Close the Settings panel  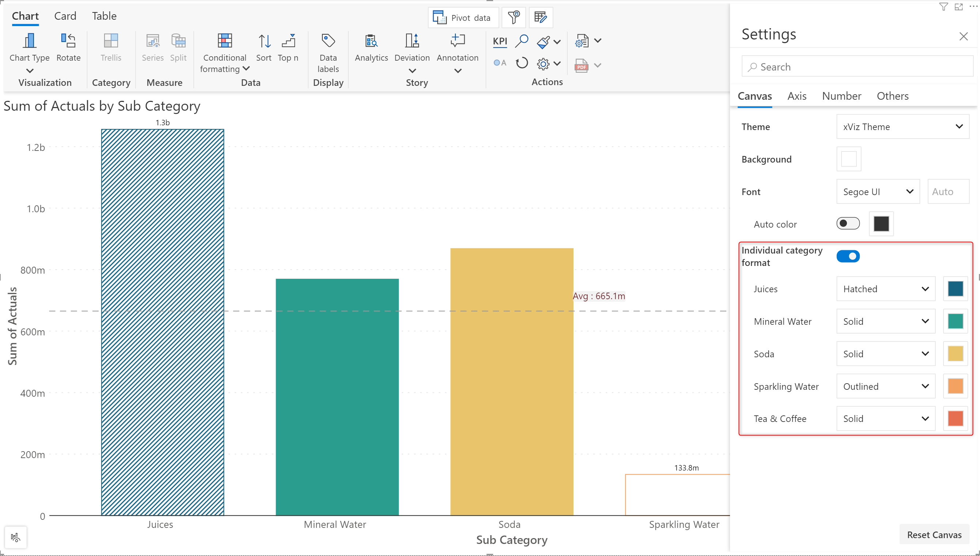[x=963, y=36]
